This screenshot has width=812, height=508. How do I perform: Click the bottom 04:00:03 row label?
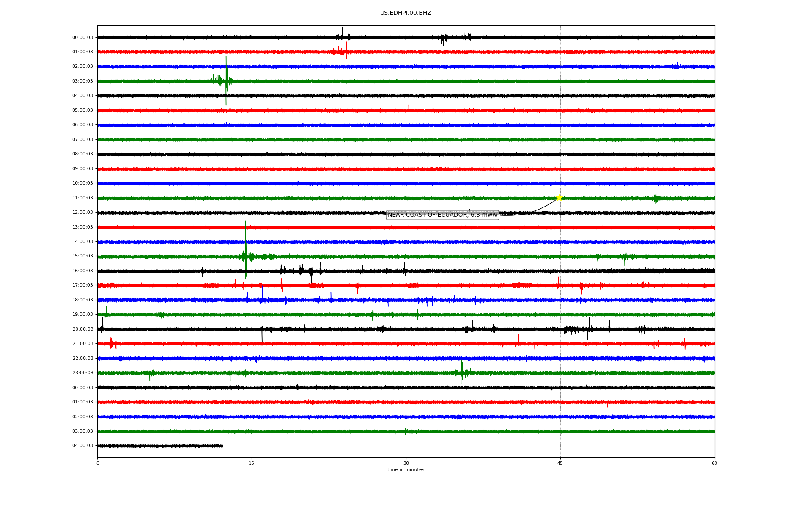click(82, 446)
